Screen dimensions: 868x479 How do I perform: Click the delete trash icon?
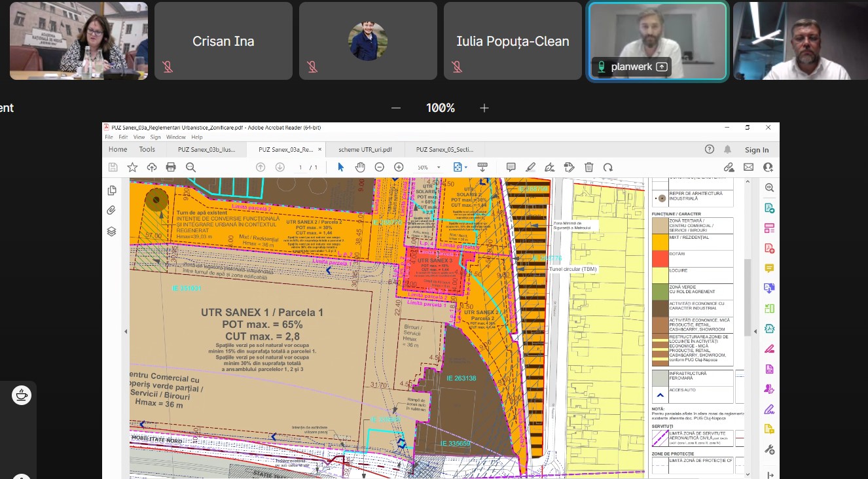click(589, 167)
